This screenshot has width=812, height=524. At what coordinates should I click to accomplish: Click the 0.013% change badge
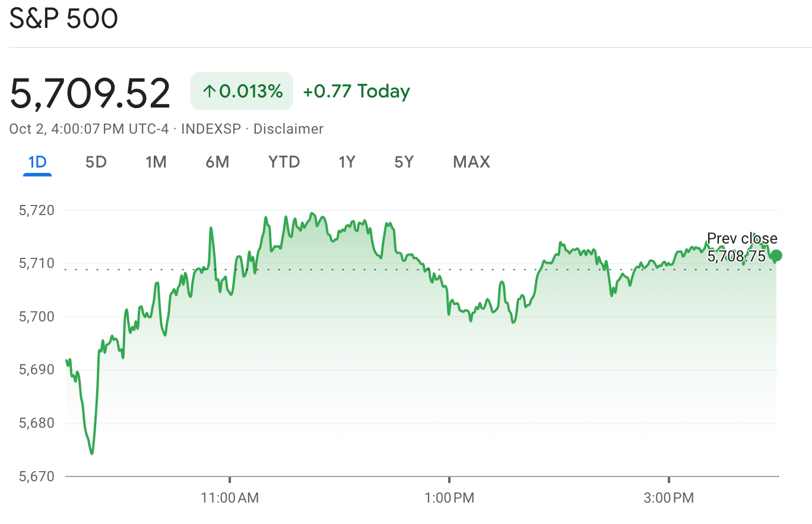coord(241,91)
